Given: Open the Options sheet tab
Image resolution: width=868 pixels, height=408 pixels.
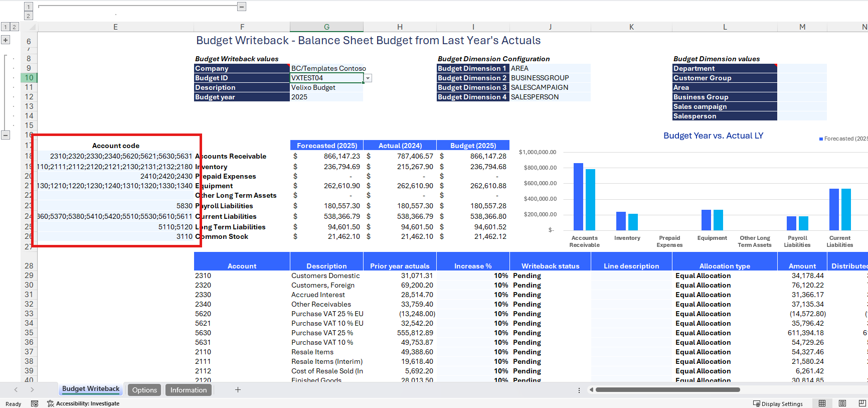Looking at the screenshot, I should (144, 390).
